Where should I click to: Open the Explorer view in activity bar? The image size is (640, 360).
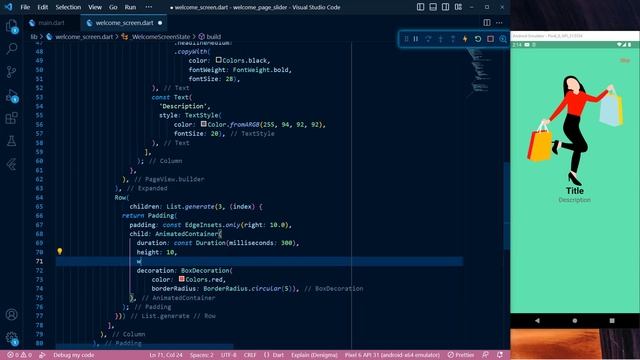[11, 26]
